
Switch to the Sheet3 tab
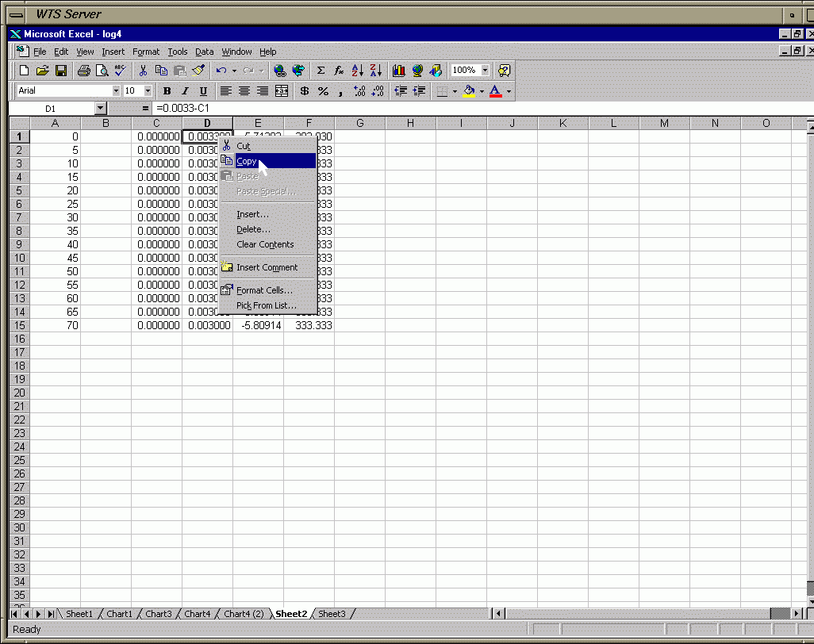click(x=332, y=614)
